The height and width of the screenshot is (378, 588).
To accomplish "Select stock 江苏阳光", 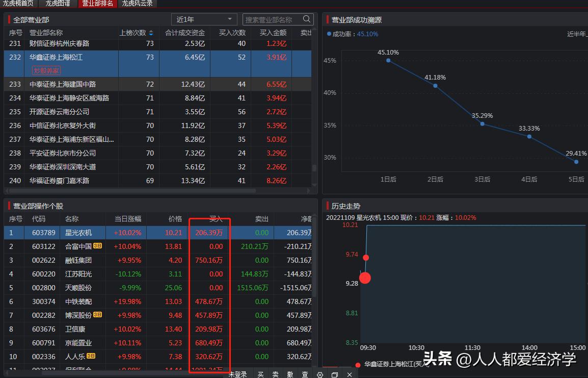I will (x=78, y=274).
